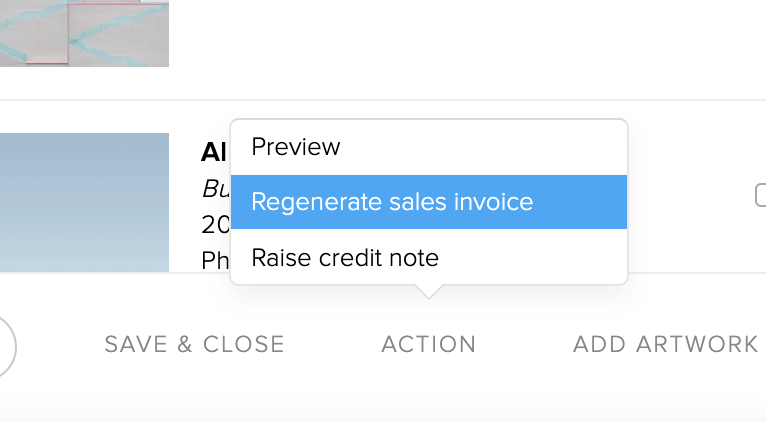The image size is (766, 422).
Task: Open the blue gradient artwork thumbnail
Action: pos(84,202)
